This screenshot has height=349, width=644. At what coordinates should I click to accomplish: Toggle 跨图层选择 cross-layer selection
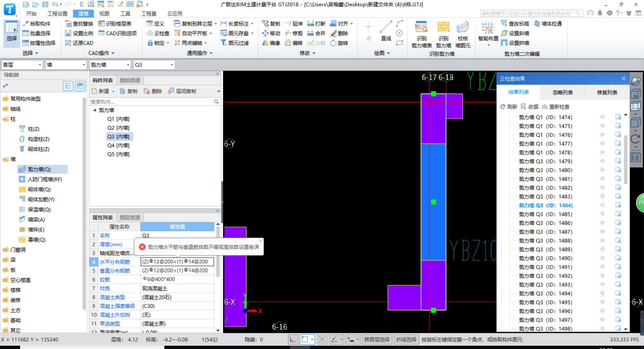coord(377,340)
